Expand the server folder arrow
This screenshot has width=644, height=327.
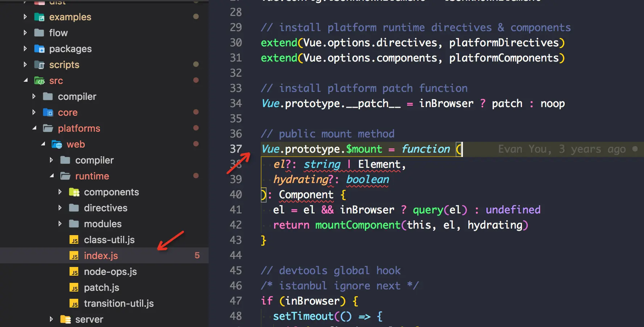coord(51,319)
